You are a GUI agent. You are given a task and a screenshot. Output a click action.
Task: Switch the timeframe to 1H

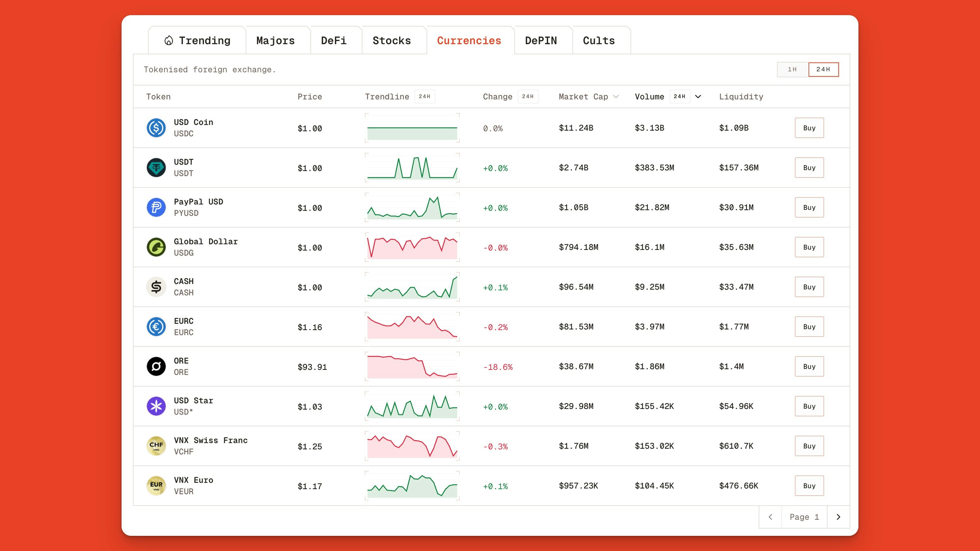[x=792, y=69]
